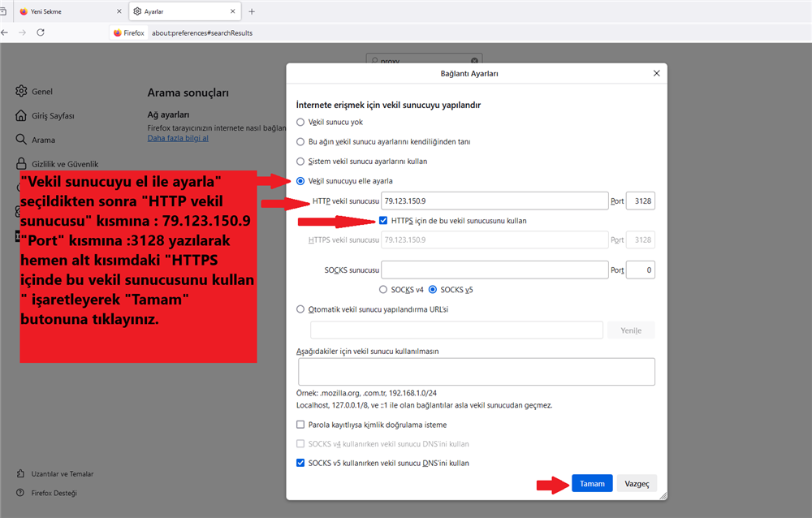Open Giriş Sayfası home icon in sidebar

pyautogui.click(x=22, y=115)
